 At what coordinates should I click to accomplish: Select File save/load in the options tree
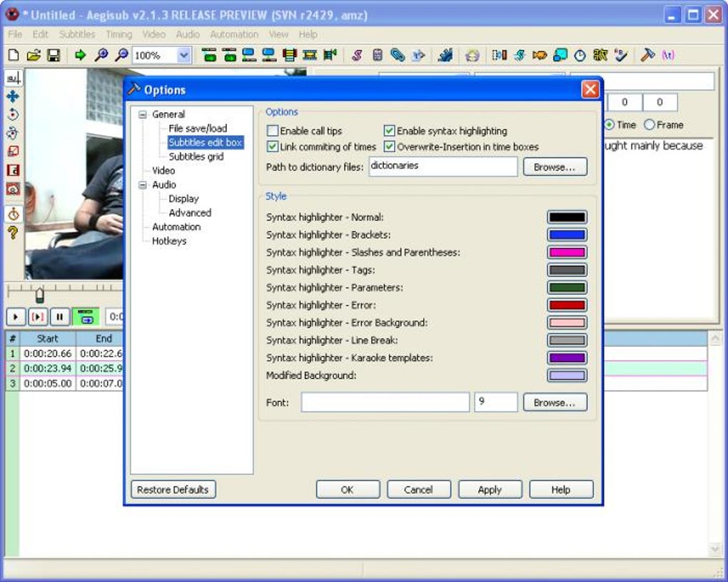tap(198, 129)
